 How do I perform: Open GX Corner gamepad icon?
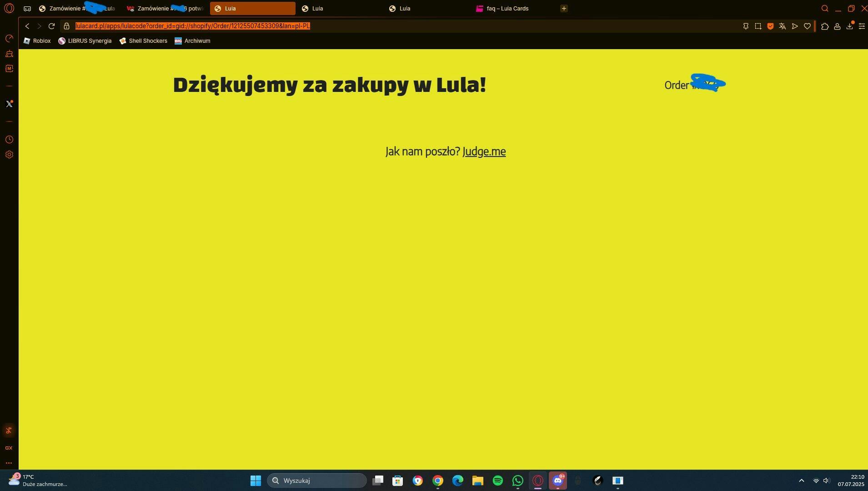27,9
